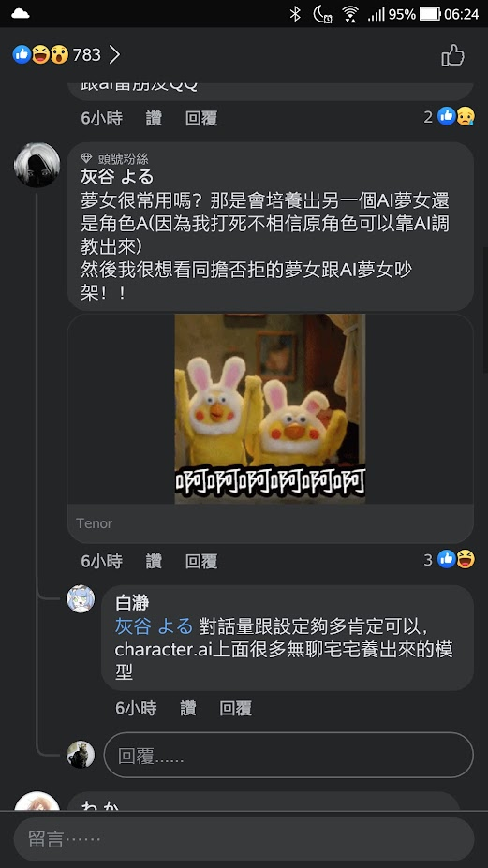Open 白瀞's avatar picture
488x868 pixels.
81,599
